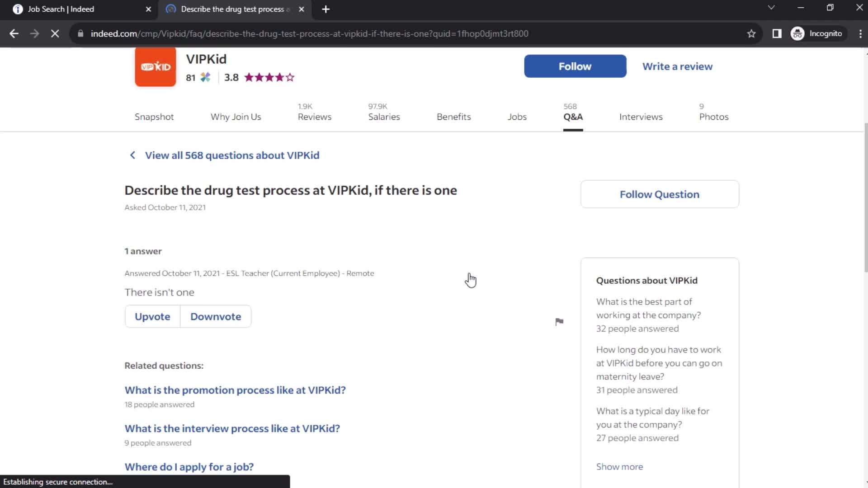Click the VIPKid company name heading
Screen dimensions: 868x488
click(x=206, y=59)
